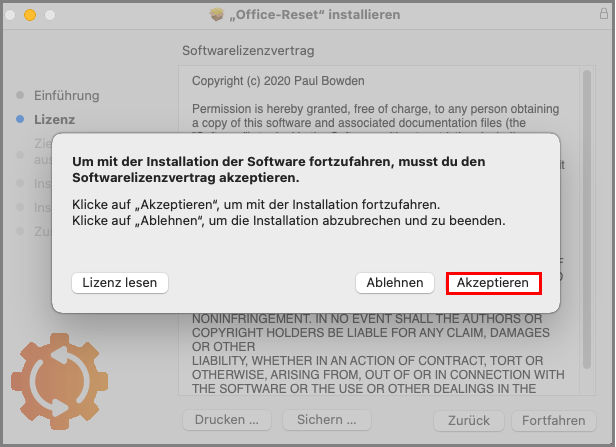Click the 'LIABILITY, WHETHER IN AN ACTION' line
This screenshot has height=447, width=616.
[x=367, y=361]
